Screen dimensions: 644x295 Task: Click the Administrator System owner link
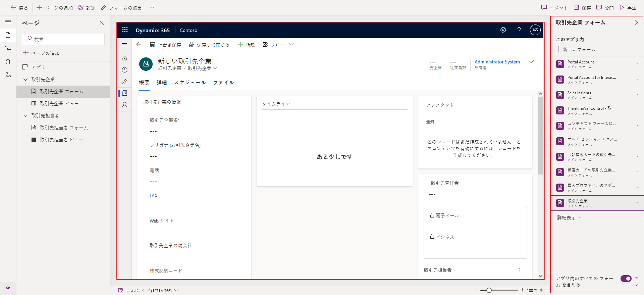(497, 62)
